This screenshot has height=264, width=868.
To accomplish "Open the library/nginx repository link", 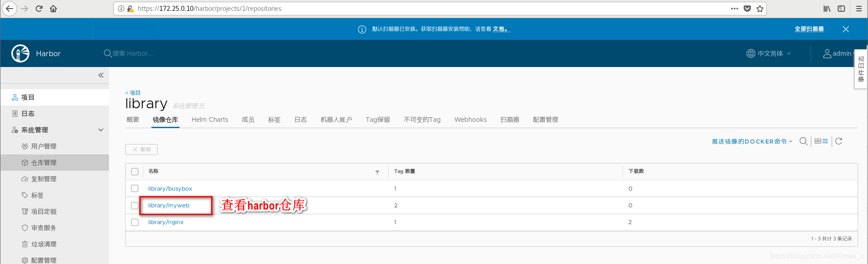I will [166, 222].
